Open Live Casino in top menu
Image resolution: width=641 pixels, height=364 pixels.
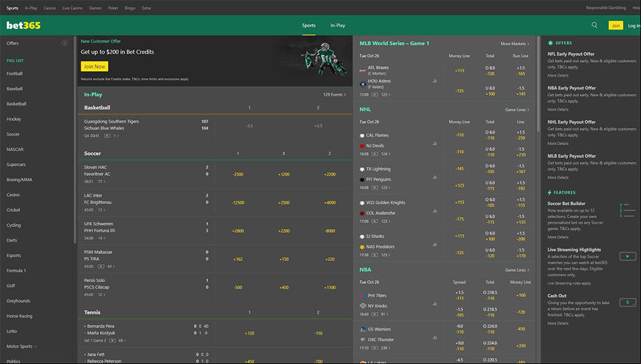(x=72, y=8)
